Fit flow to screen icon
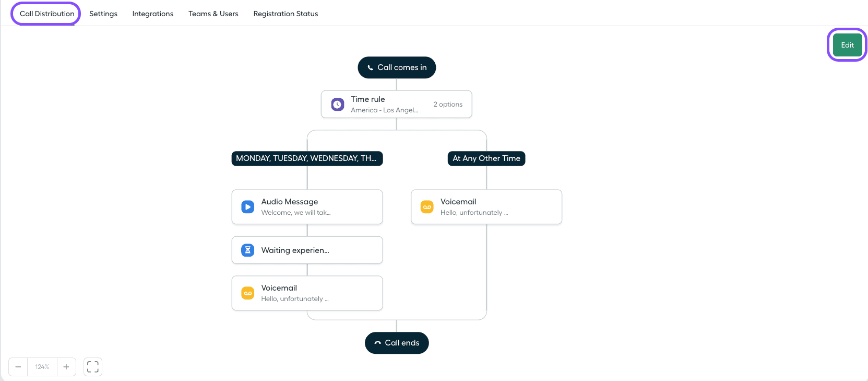Screen dimensions: 868x381 click(93, 367)
